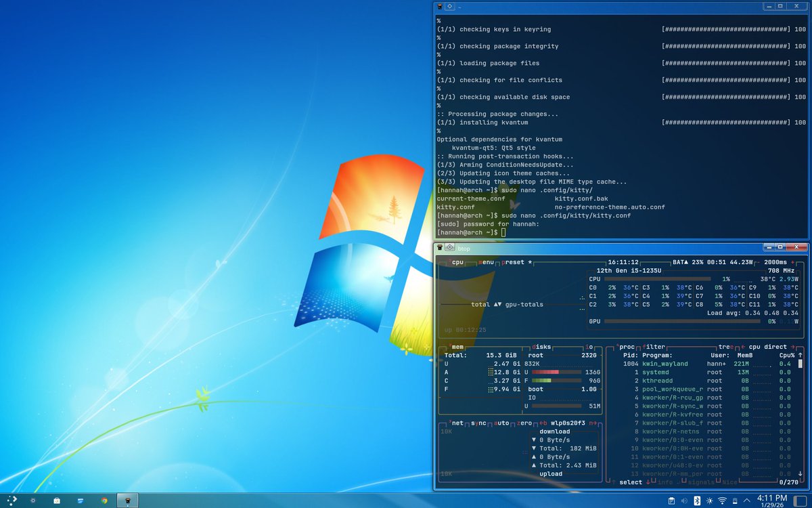Click the 4:11 PM clock
This screenshot has height=508, width=812.
[x=772, y=498]
